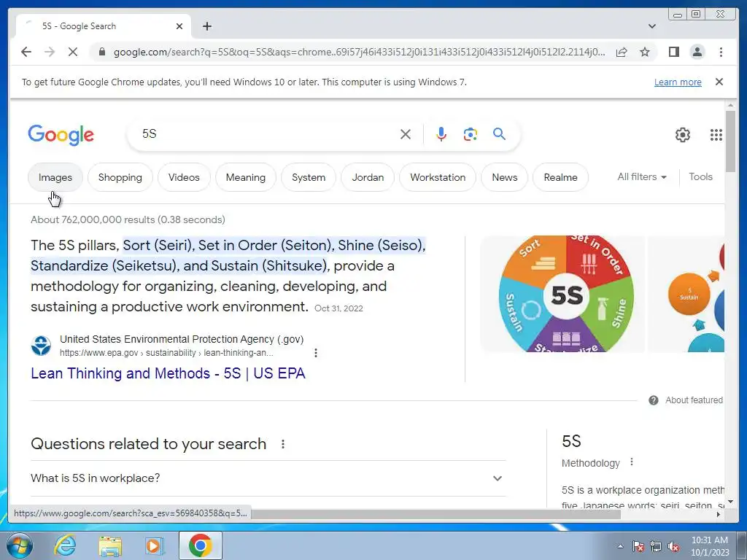The image size is (747, 560).
Task: Open the three-dot menu beside EPA result
Action: point(315,353)
